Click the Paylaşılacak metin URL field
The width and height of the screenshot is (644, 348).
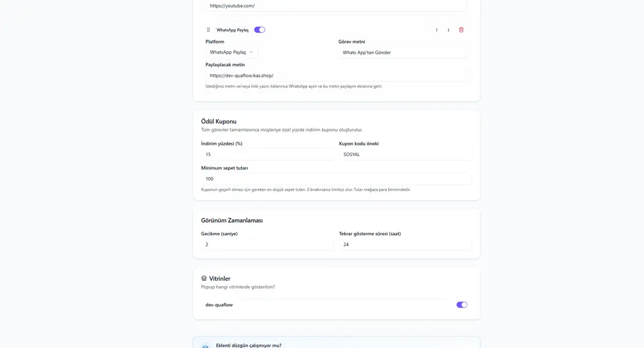click(336, 76)
